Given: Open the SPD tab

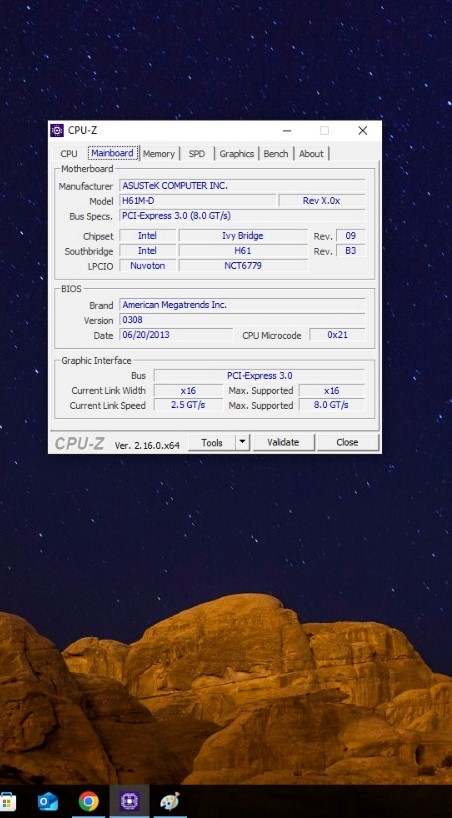Looking at the screenshot, I should 197,154.
